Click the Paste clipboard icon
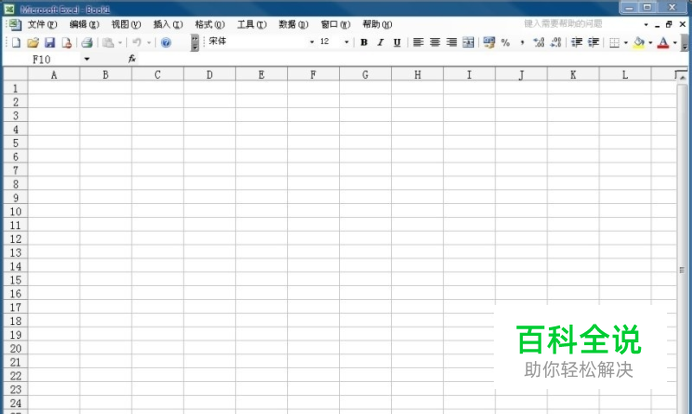 pyautogui.click(x=108, y=42)
